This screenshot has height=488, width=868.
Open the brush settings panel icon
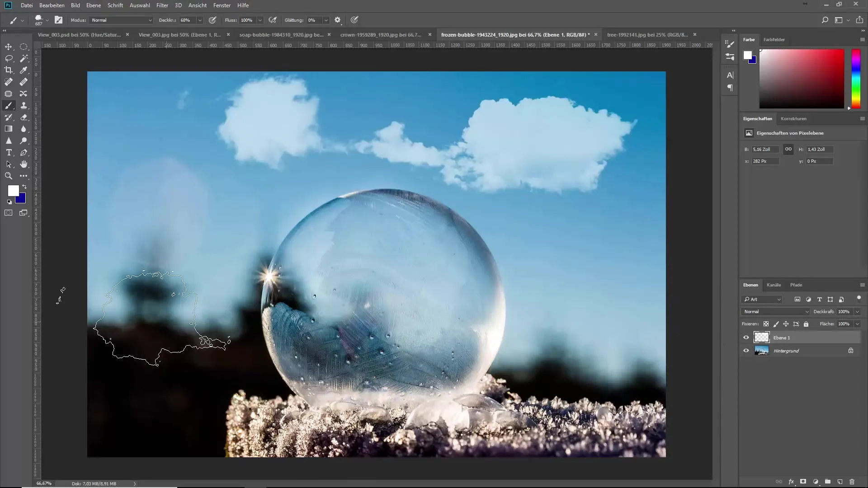58,20
